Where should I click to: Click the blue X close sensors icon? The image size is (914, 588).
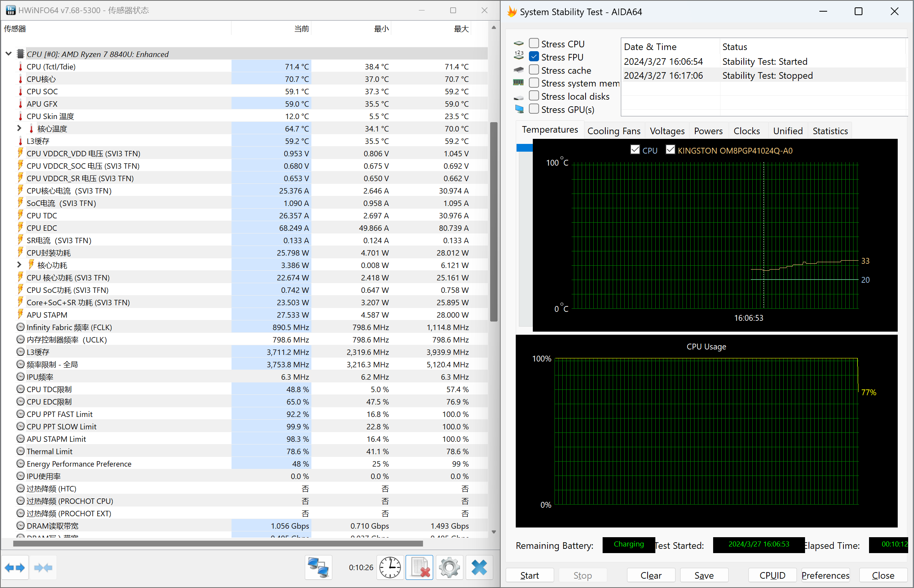(x=479, y=568)
